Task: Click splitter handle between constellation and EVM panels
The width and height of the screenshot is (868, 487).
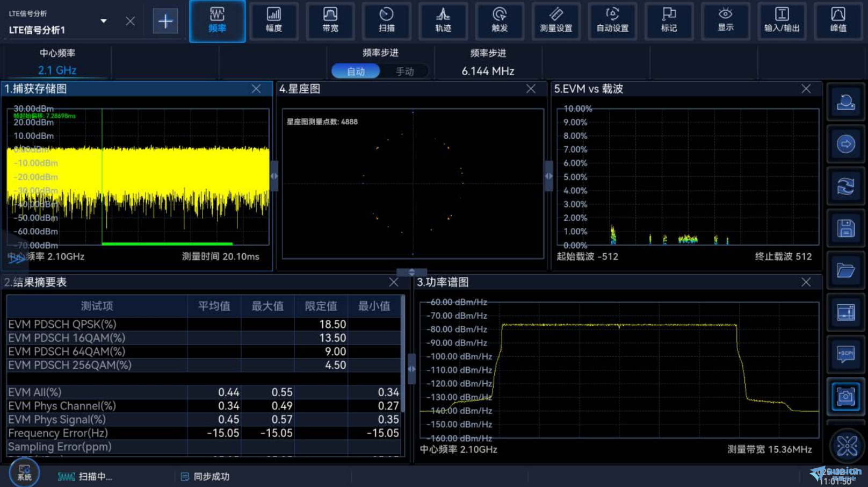Action: pos(548,176)
